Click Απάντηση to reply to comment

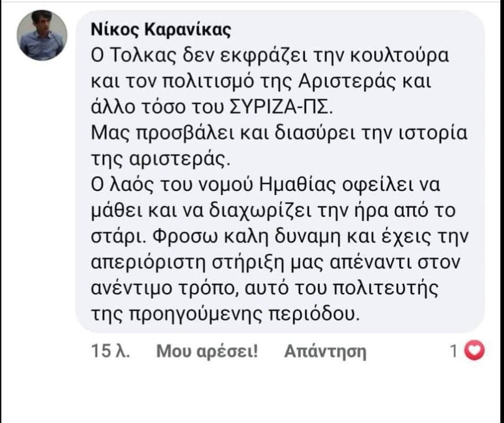pos(325,351)
